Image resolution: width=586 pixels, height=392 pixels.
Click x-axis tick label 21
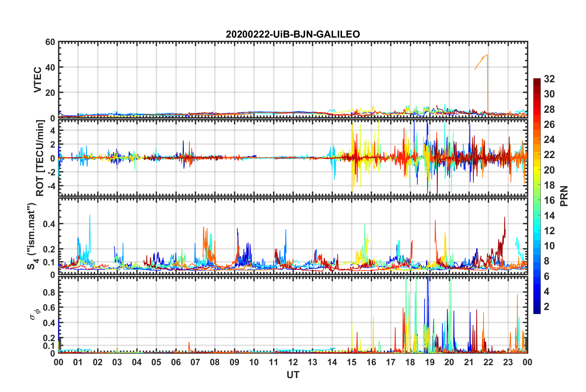(469, 362)
